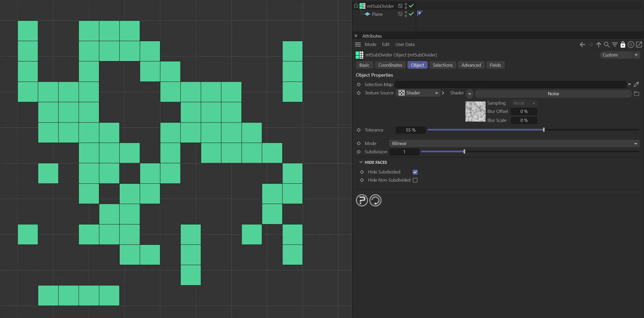The height and width of the screenshot is (318, 644).
Task: Click the back arrow in Attributes
Action: coord(582,45)
